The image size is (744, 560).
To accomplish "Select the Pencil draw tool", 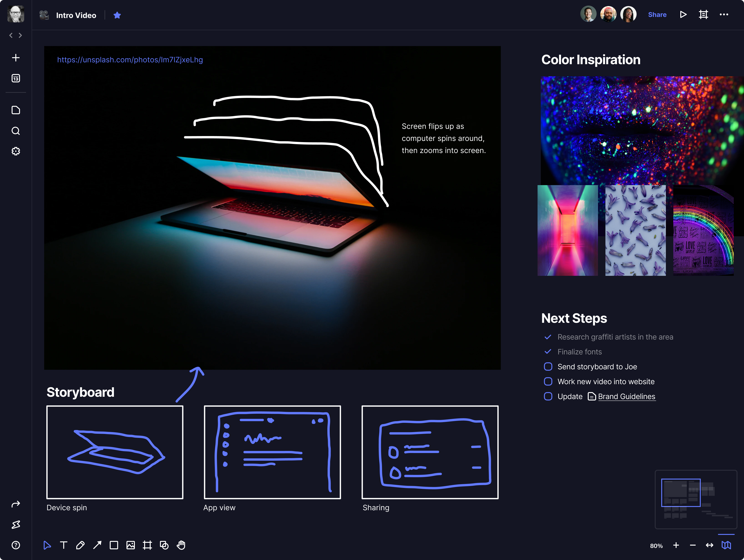I will (80, 545).
